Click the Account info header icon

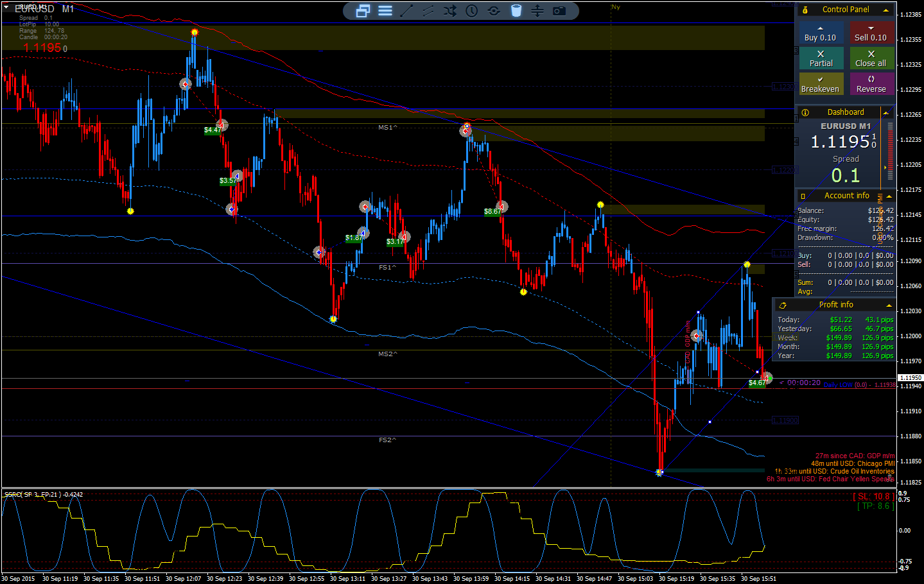(x=803, y=196)
